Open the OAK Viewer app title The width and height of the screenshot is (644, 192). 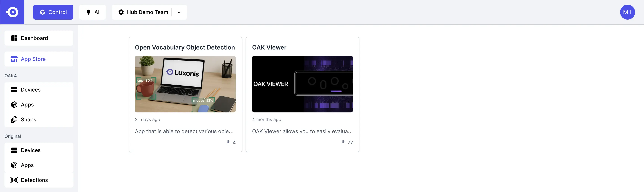tap(269, 47)
